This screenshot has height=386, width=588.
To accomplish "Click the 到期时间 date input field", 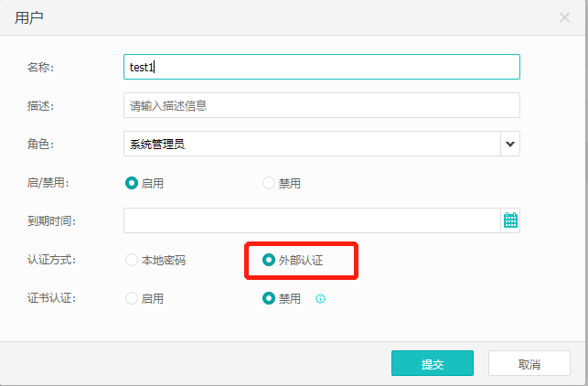I will [311, 220].
